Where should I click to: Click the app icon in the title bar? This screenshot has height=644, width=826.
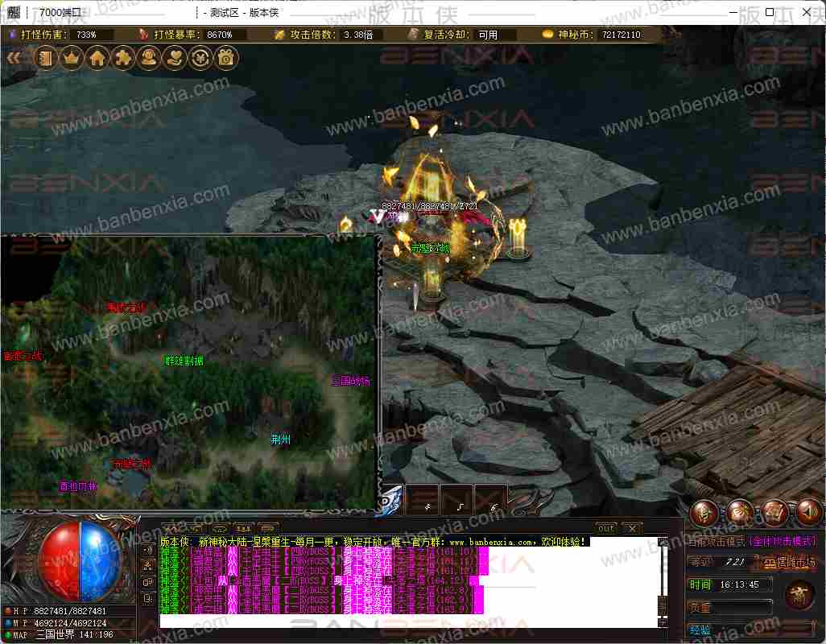coord(13,11)
